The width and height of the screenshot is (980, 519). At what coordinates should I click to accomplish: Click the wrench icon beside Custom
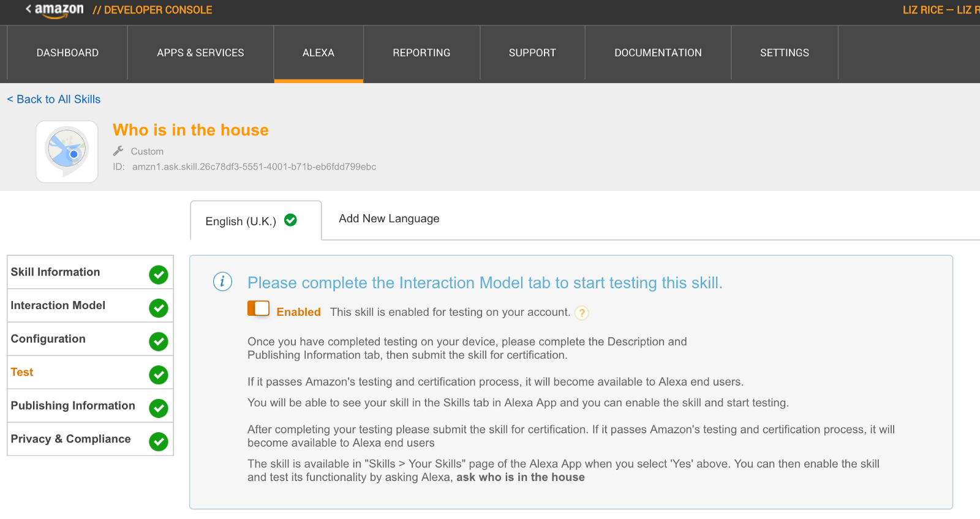coord(118,151)
